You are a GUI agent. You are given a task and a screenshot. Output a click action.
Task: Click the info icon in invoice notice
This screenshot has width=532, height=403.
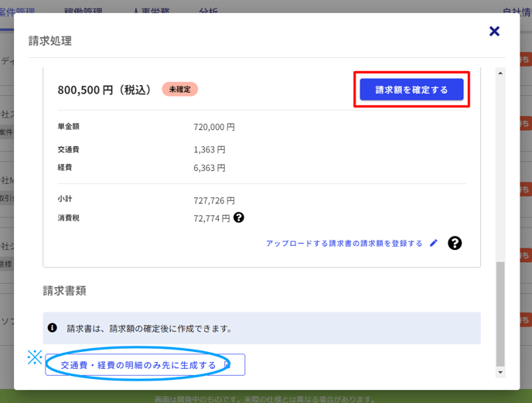53,328
